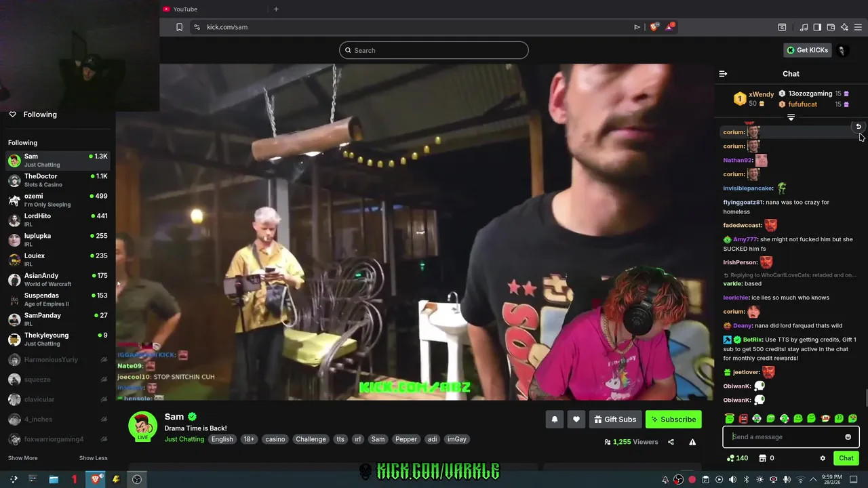Click the Get KICKs button
868x488 pixels.
[x=807, y=50]
